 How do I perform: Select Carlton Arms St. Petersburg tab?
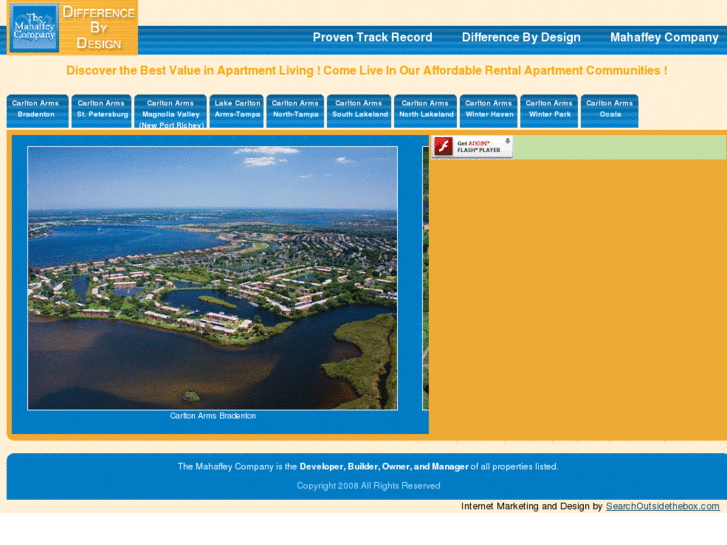coord(102,111)
